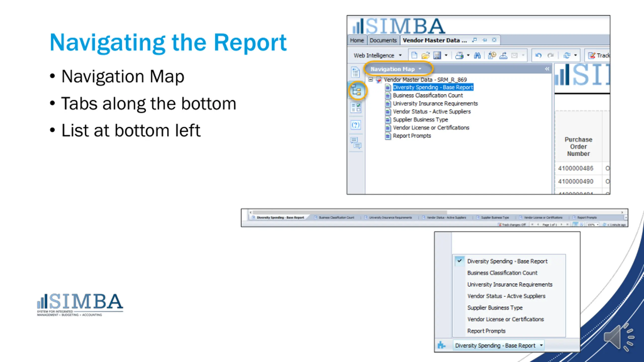Switch to the Home tab
This screenshot has height=362, width=644.
pyautogui.click(x=357, y=40)
